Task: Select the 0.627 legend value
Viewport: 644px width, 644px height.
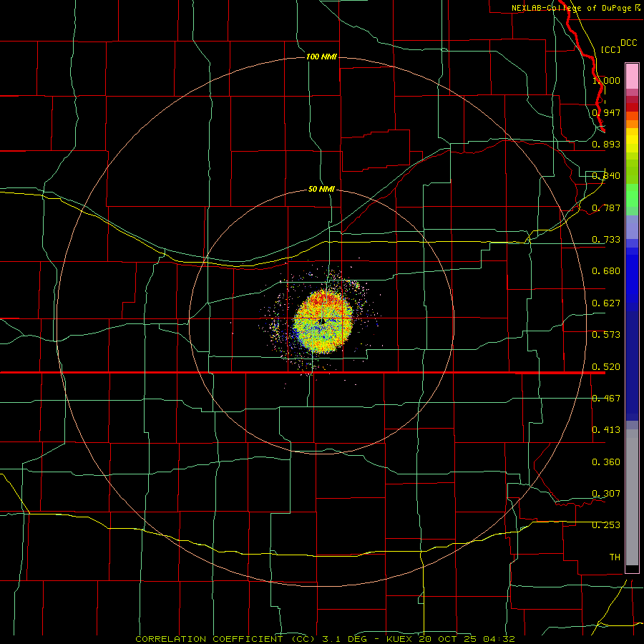Action: pyautogui.click(x=606, y=303)
